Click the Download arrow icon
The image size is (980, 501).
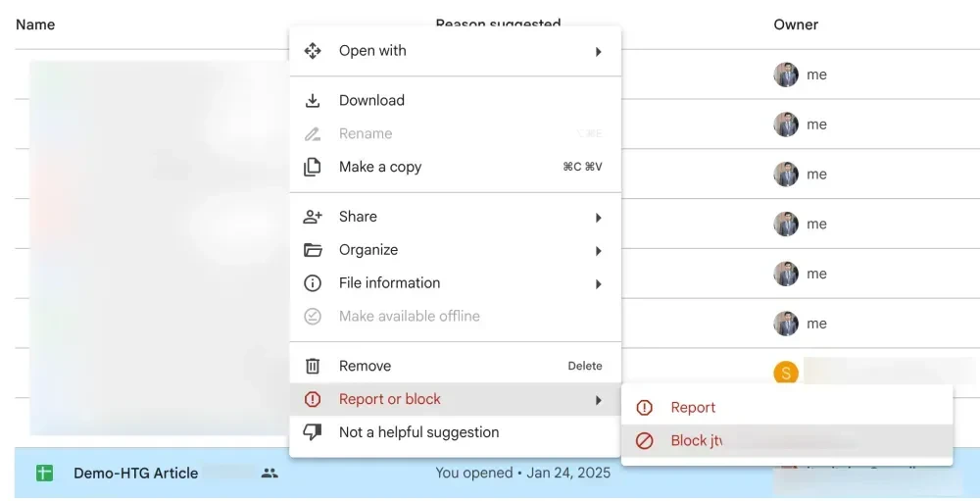coord(313,101)
